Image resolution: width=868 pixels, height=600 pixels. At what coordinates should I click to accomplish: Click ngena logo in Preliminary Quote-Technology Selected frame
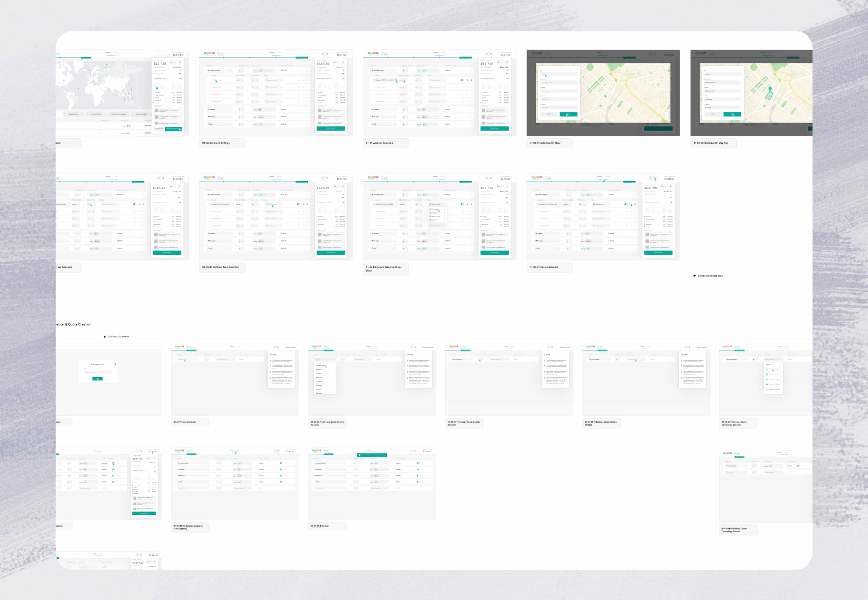click(x=728, y=453)
